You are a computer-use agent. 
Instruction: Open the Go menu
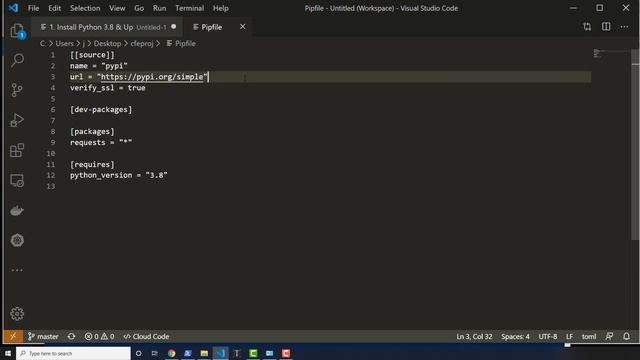(139, 8)
